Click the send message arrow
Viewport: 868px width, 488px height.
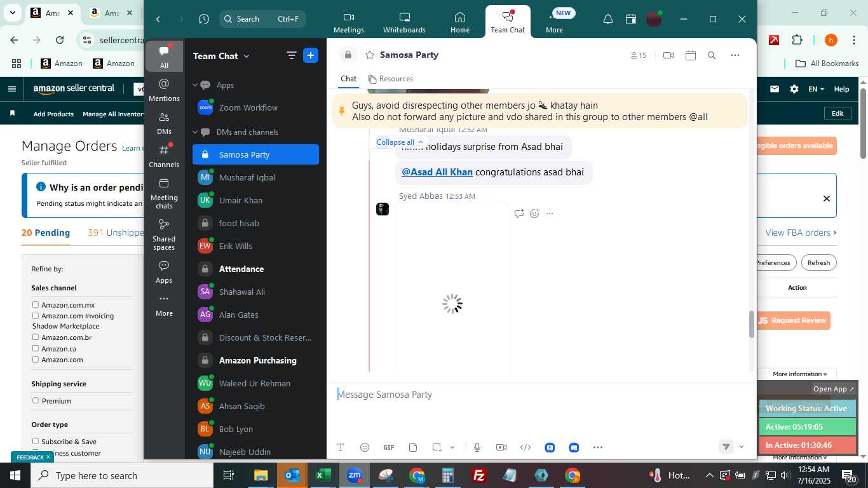coord(726,447)
